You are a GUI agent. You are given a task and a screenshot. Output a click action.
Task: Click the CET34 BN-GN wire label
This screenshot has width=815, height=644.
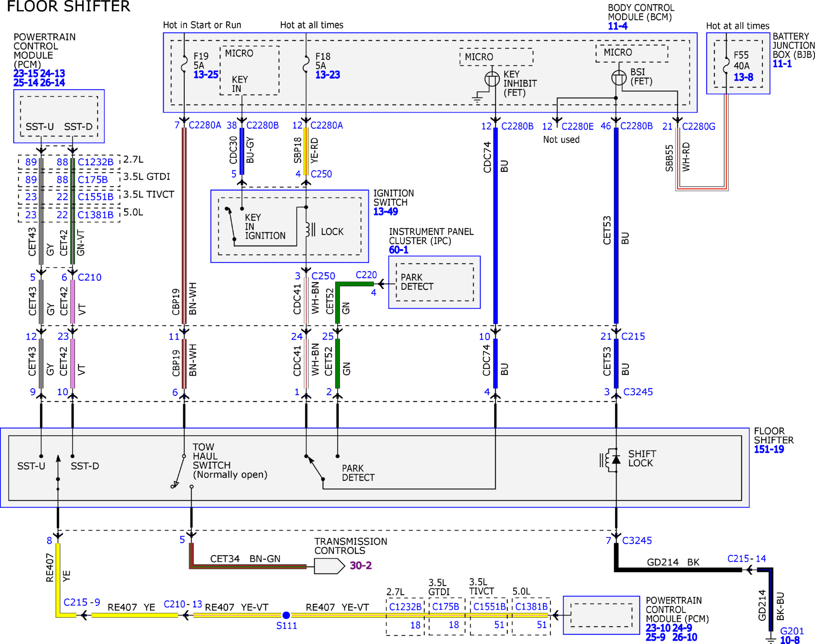click(x=245, y=559)
